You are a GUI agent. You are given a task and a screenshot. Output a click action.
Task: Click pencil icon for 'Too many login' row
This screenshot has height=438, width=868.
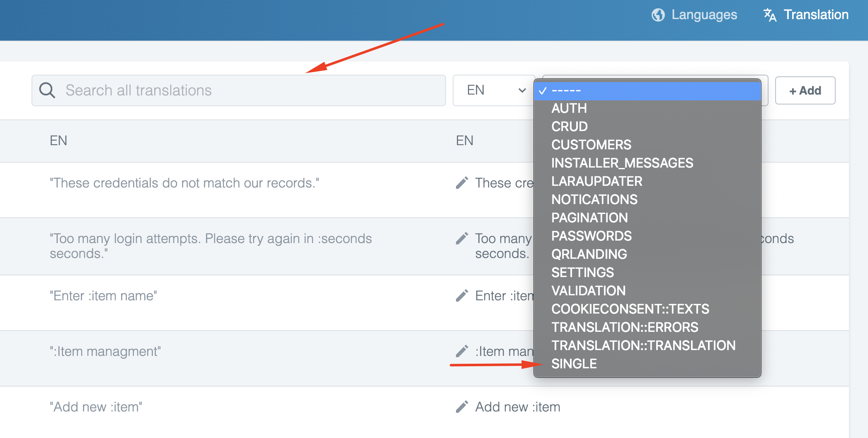coord(462,238)
